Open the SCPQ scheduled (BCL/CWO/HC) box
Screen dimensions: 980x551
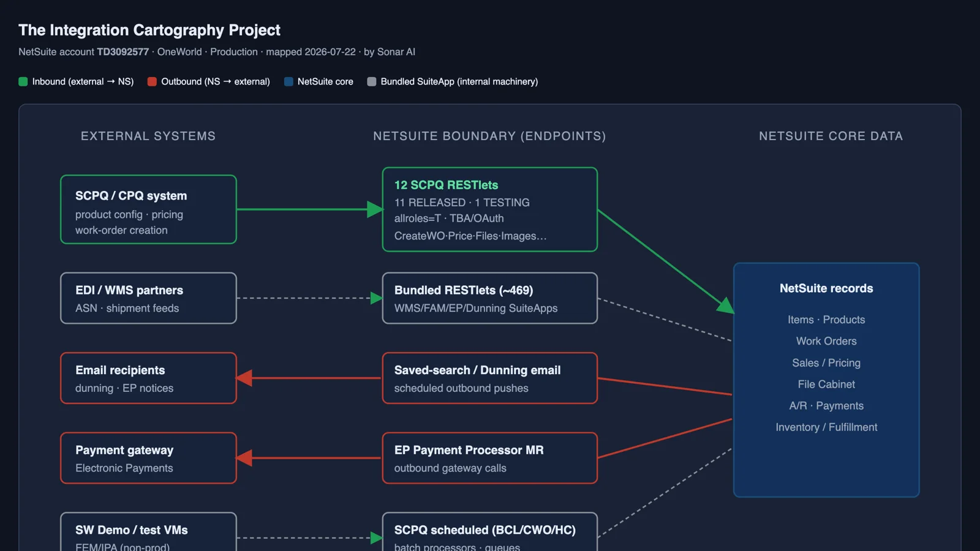[x=490, y=531]
